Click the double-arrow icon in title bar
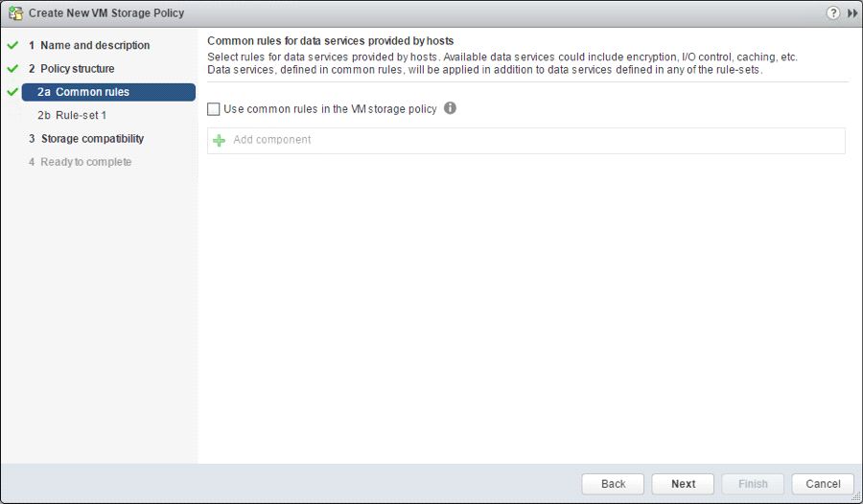 pos(852,13)
